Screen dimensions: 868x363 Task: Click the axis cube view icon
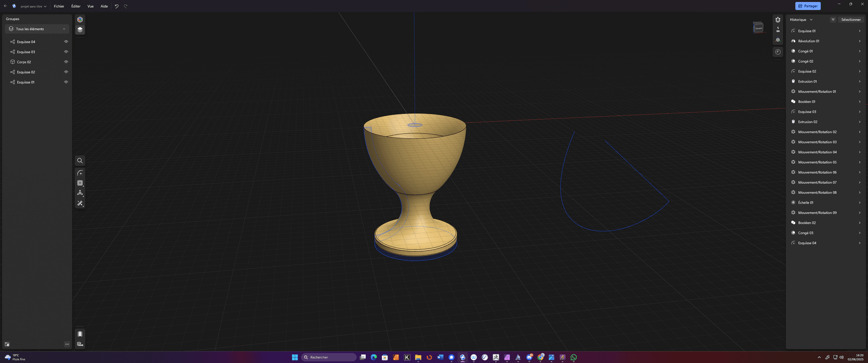(778, 40)
